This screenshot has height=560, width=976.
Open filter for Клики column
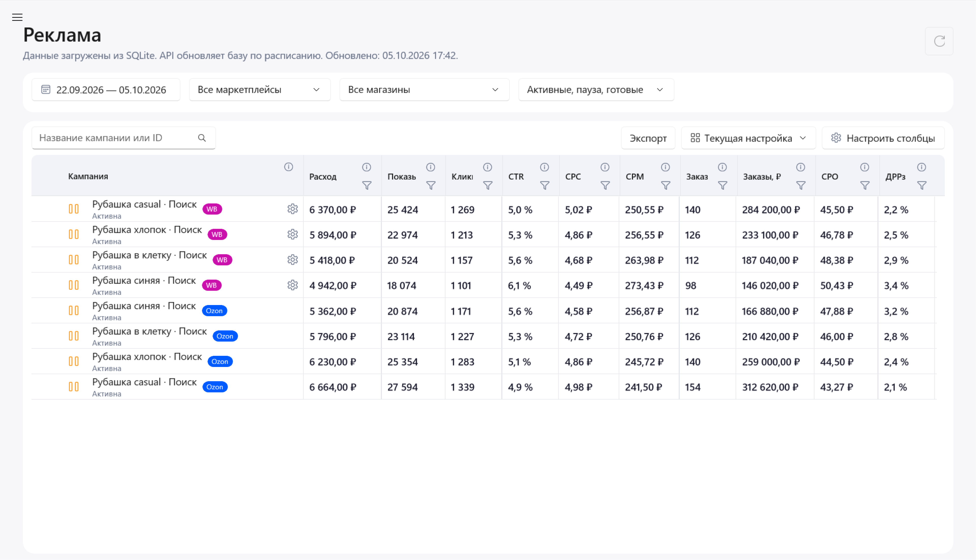tap(488, 186)
